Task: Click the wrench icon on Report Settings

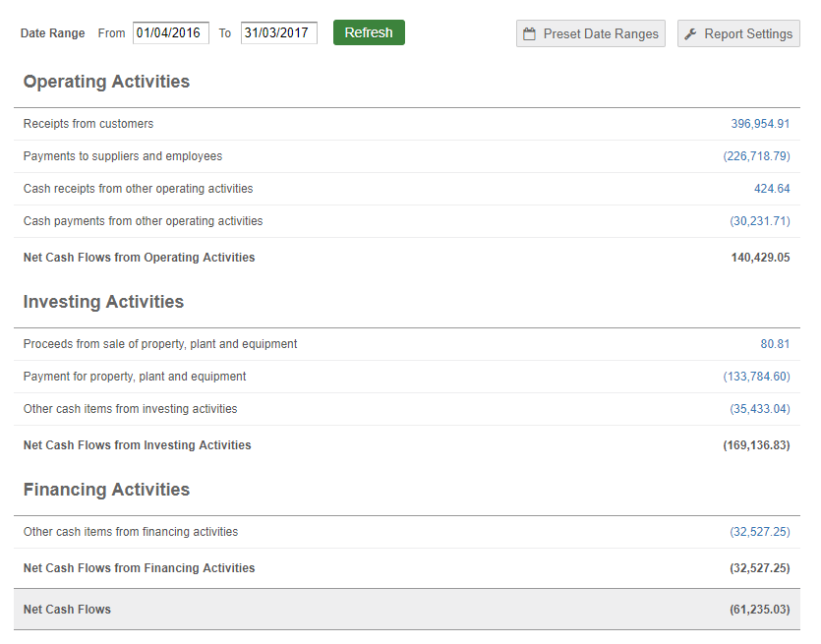Action: click(x=691, y=33)
